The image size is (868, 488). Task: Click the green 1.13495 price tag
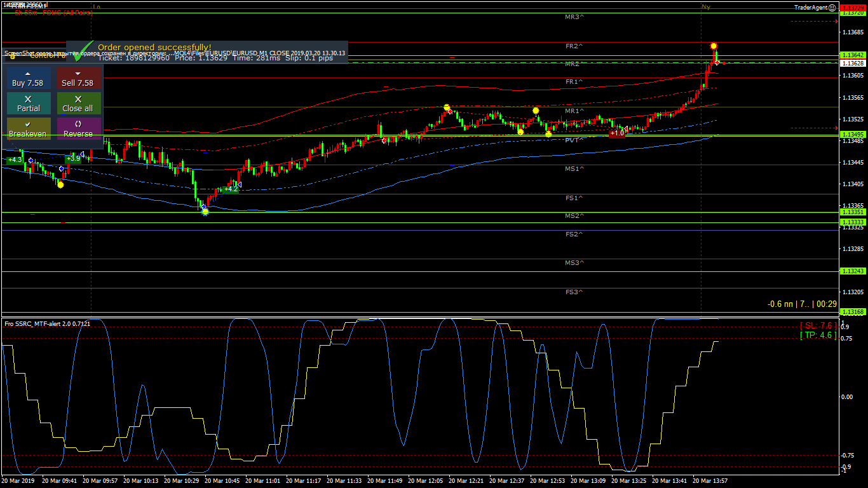pos(853,135)
